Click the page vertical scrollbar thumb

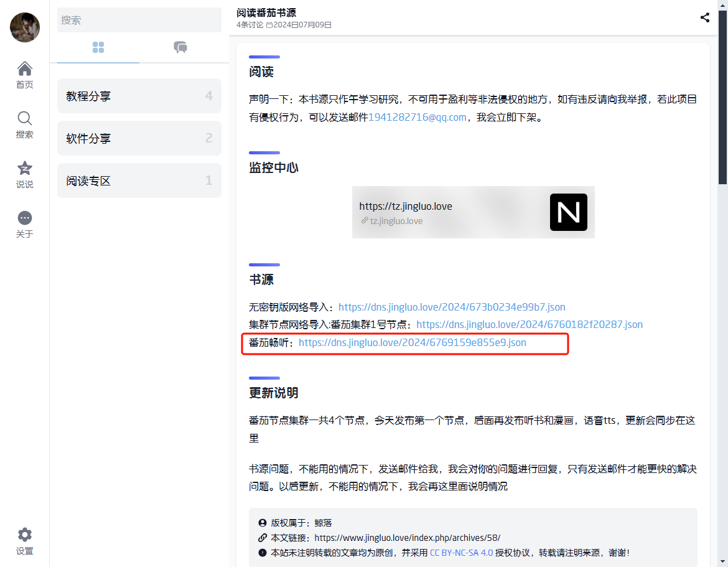[x=722, y=98]
